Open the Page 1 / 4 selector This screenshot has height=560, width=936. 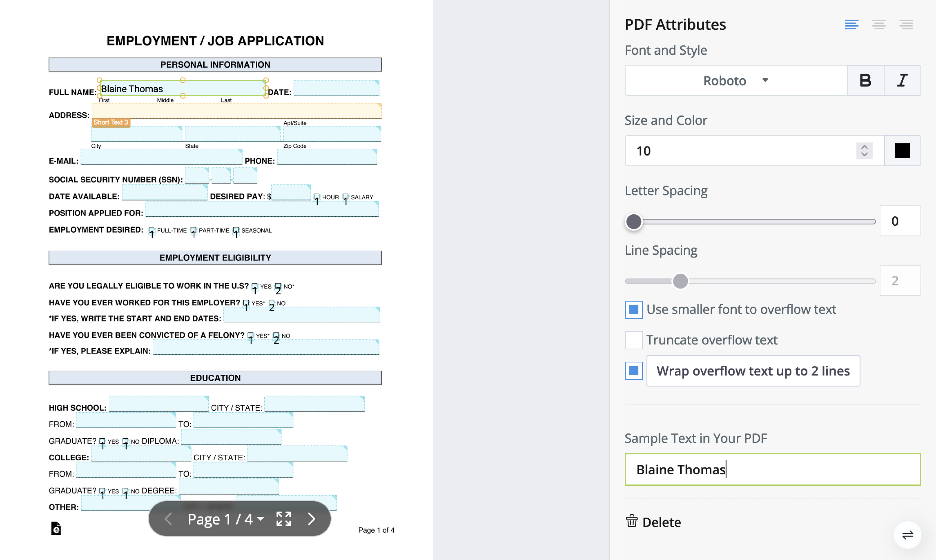(226, 519)
